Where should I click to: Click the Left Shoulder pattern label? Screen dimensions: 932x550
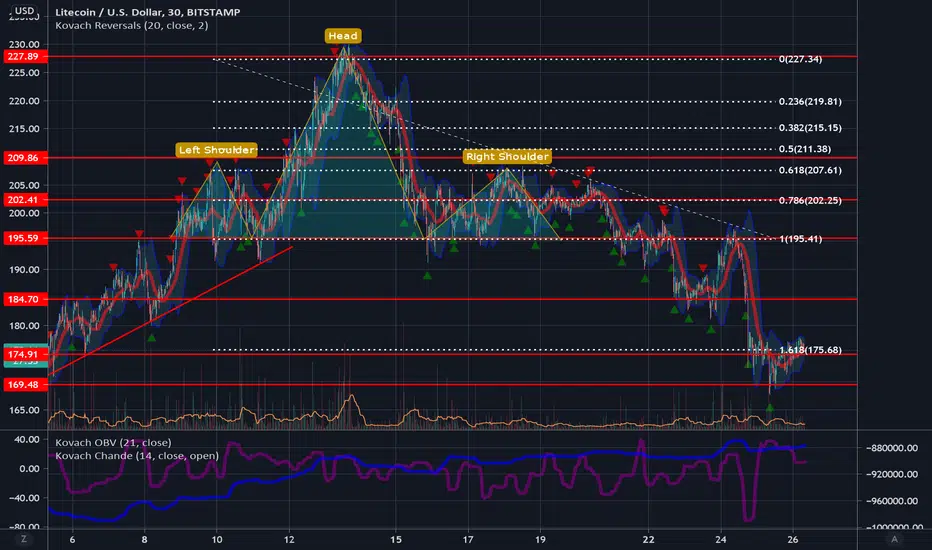pos(217,150)
